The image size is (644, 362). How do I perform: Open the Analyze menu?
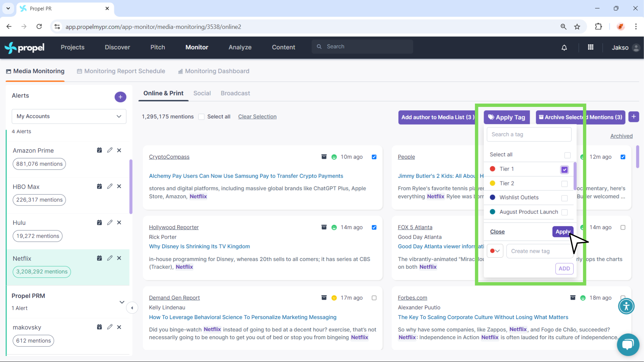click(x=240, y=47)
